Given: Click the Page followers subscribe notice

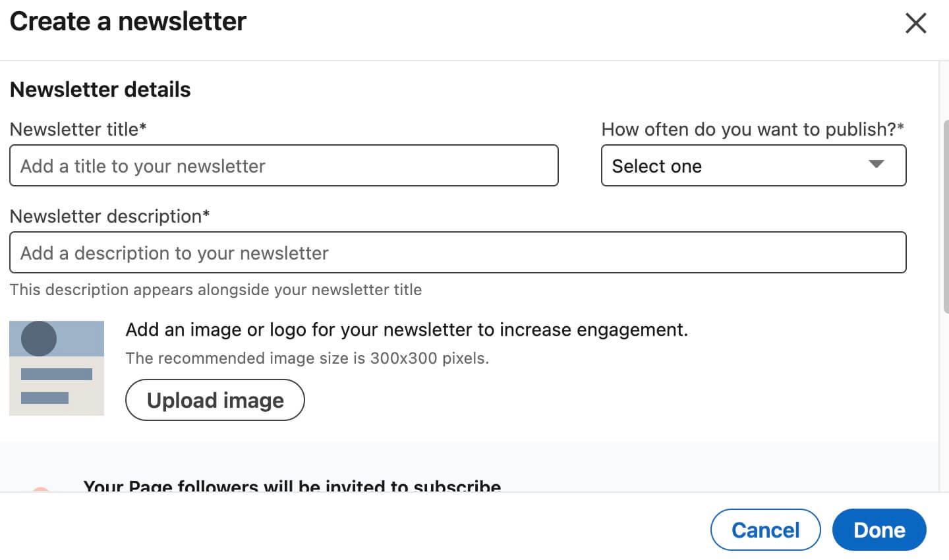Looking at the screenshot, I should (292, 486).
